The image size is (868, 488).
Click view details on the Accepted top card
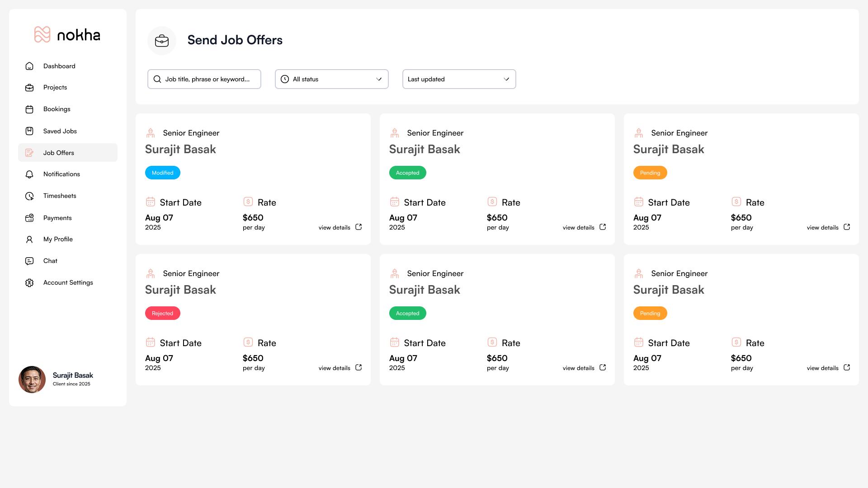click(x=578, y=227)
